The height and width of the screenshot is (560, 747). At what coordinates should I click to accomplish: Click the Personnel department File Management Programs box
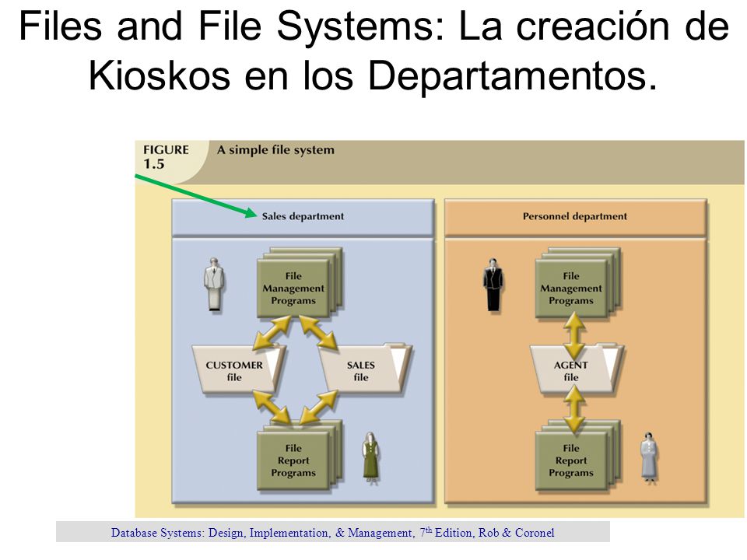[577, 282]
